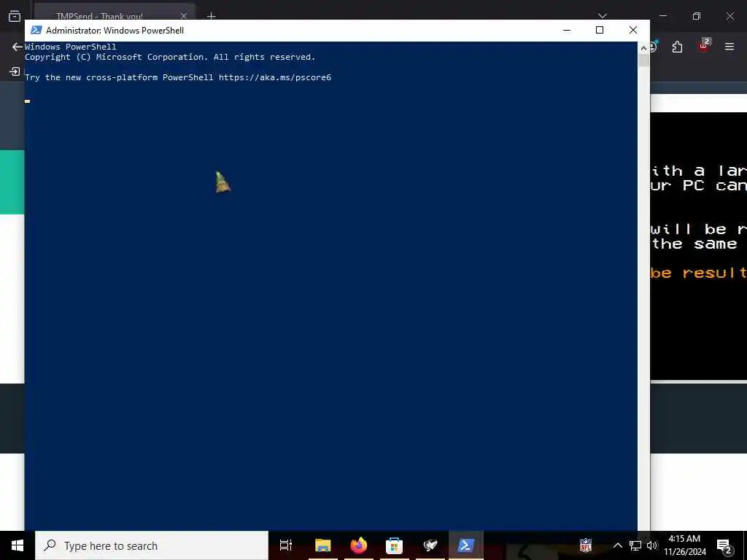Click the browser back arrow

[x=18, y=47]
